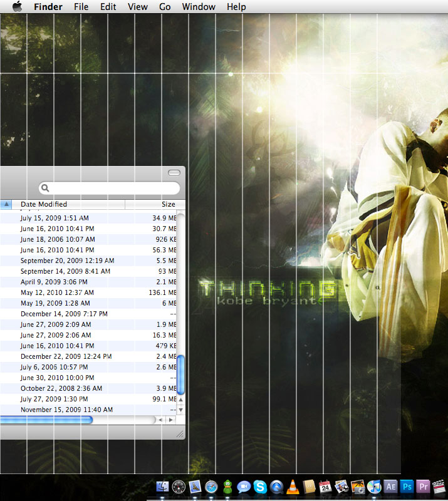This screenshot has width=448, height=501.
Task: Open the Finder menu
Action: (x=48, y=7)
